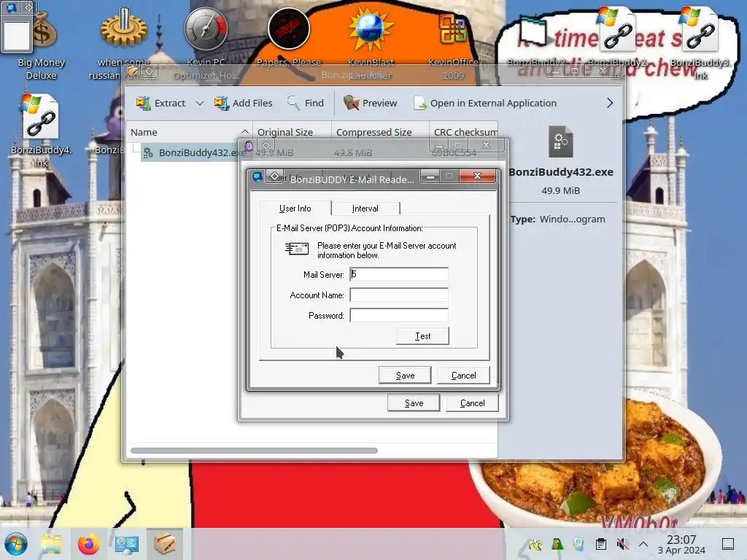
Task: Open KevinOffice 2009 desktop icon
Action: [452, 29]
